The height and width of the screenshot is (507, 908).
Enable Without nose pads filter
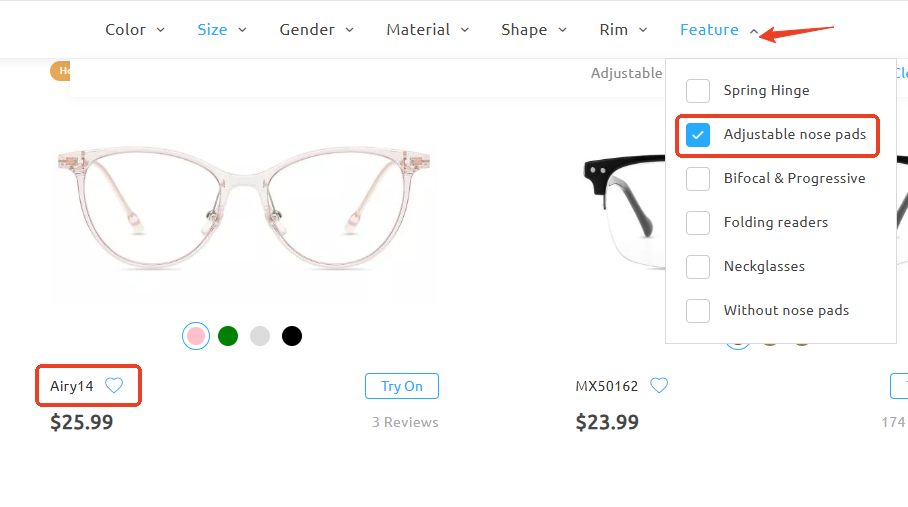(x=698, y=311)
